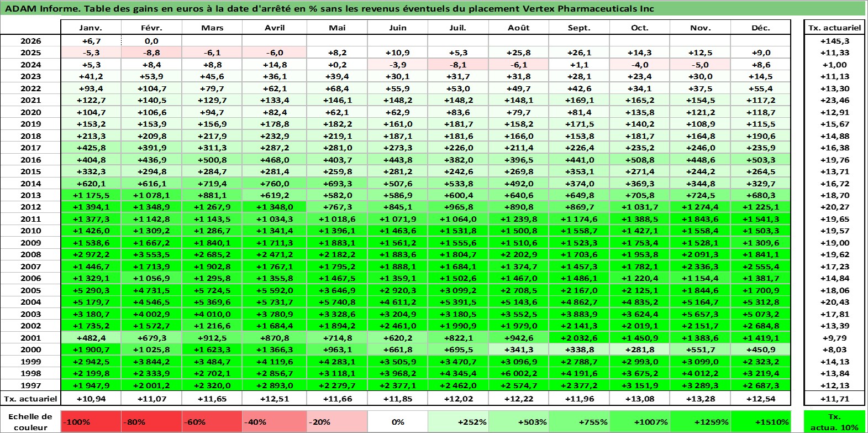Image resolution: width=868 pixels, height=433 pixels.
Task: Click the Juin column header
Action: [398, 28]
